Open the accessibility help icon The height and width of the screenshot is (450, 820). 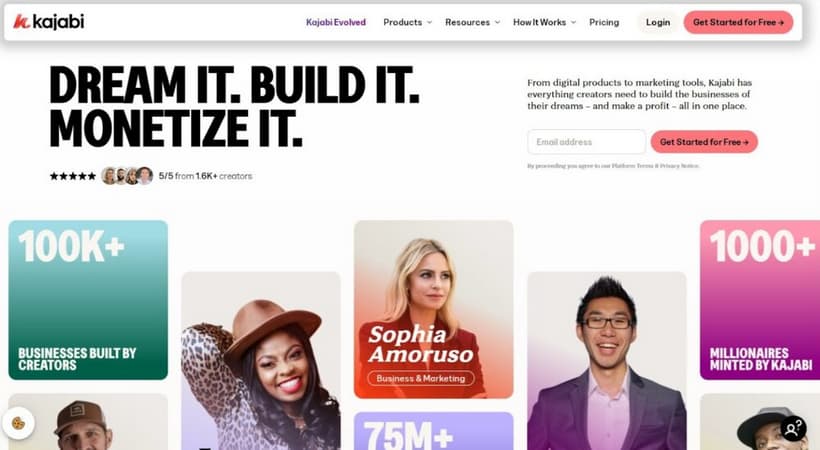[793, 429]
